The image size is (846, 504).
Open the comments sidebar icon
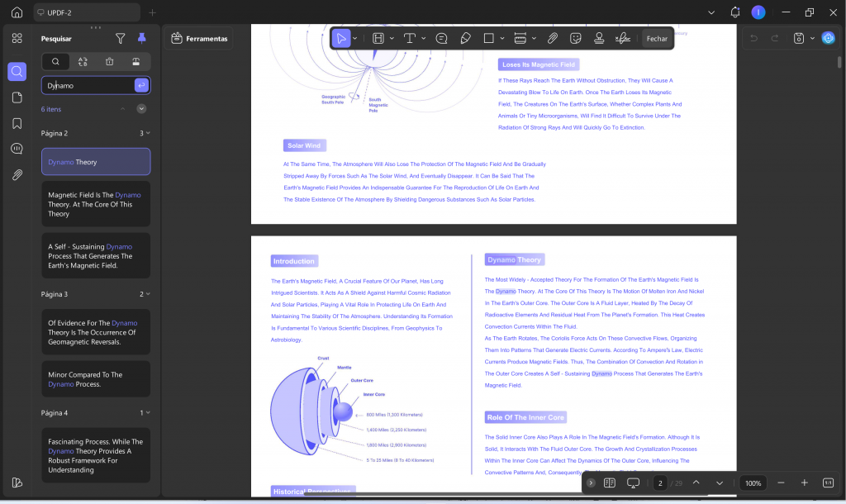click(x=17, y=149)
